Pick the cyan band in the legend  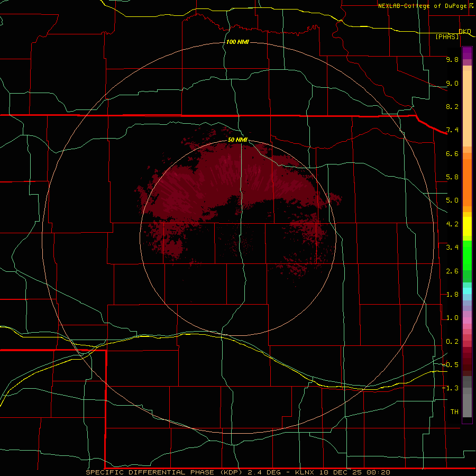click(x=467, y=291)
